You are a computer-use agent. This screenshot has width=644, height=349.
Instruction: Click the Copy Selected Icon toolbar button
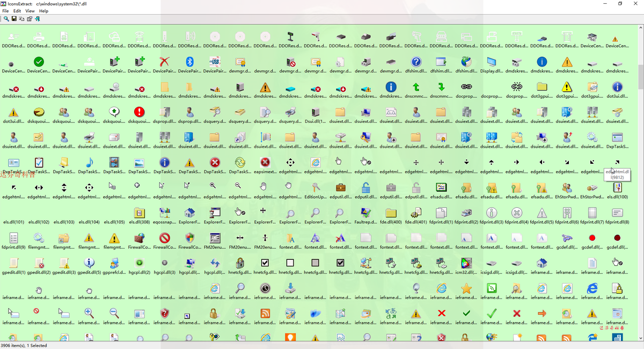point(21,19)
